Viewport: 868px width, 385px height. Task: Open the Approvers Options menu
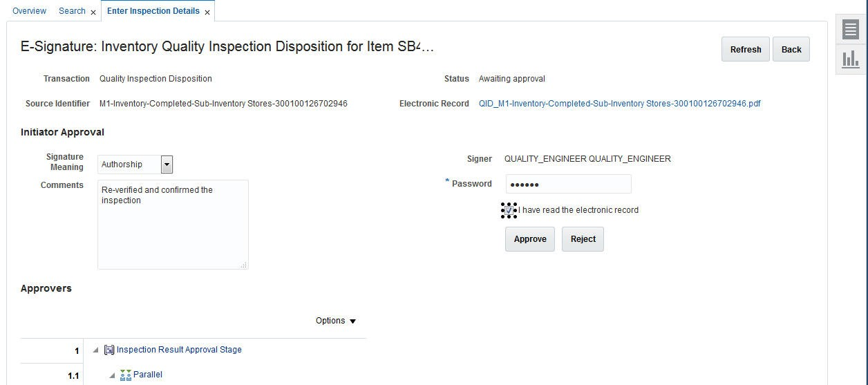click(x=336, y=321)
